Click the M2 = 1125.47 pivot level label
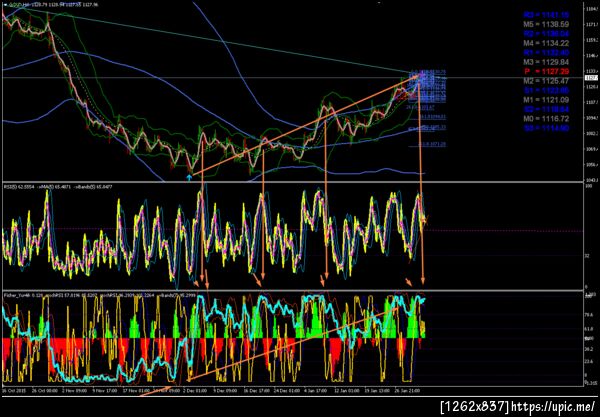Screen dimensions: 600x417 coord(546,81)
